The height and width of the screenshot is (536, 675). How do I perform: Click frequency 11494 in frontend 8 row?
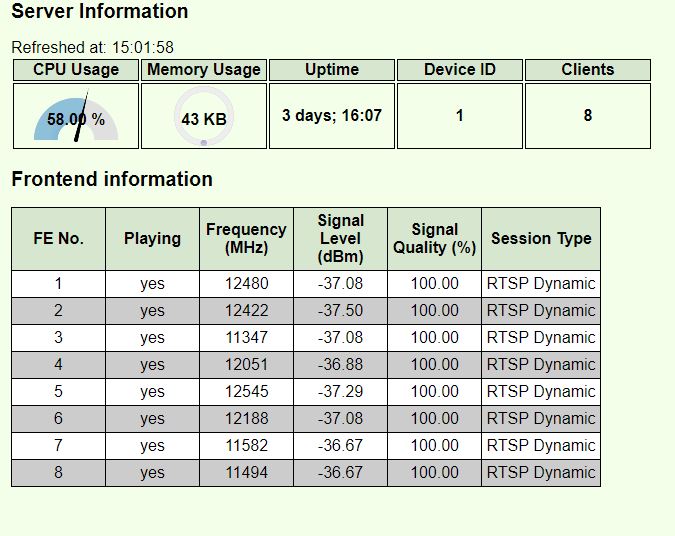pos(246,473)
